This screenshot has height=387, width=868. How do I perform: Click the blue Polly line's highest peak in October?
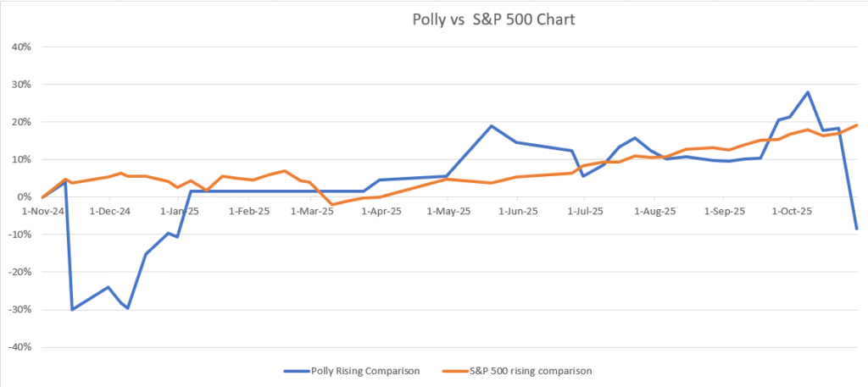pos(808,92)
